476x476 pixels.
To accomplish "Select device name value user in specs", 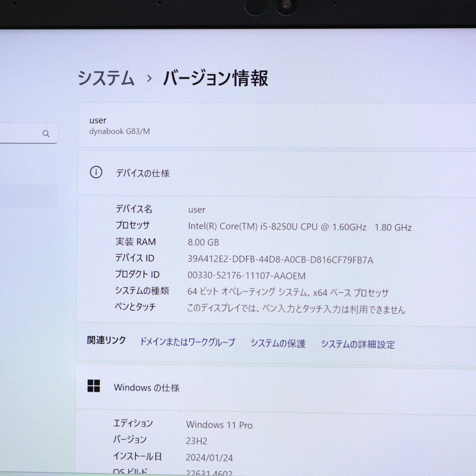I will point(197,210).
